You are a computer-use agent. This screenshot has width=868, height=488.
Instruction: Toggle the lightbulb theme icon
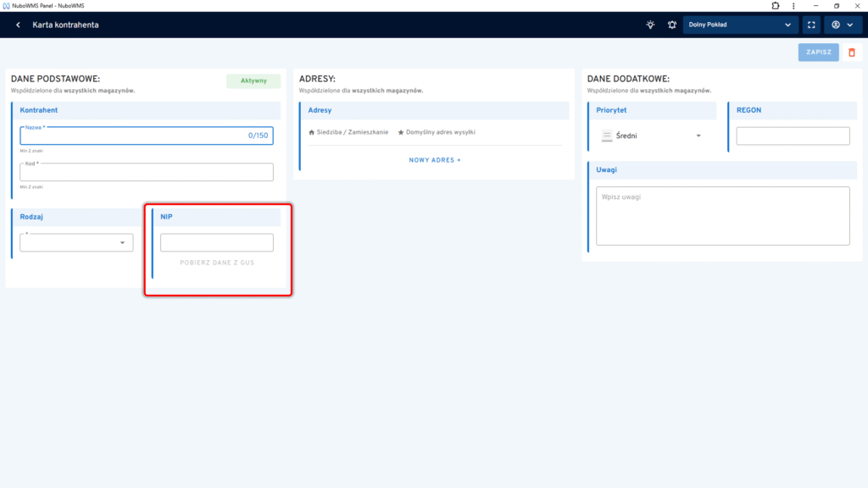[650, 25]
